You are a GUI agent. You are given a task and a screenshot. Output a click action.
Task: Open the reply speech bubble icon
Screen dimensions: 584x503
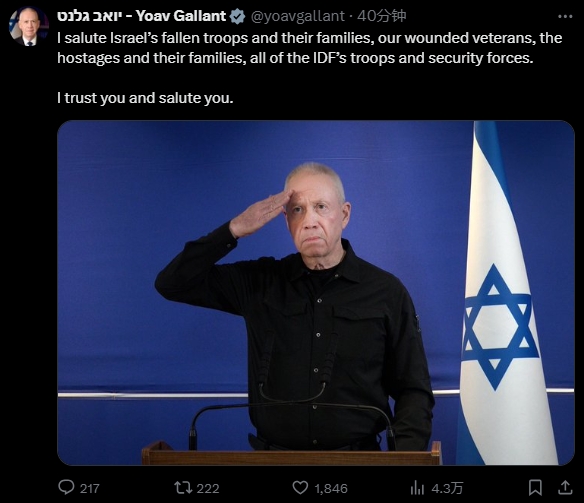point(66,487)
